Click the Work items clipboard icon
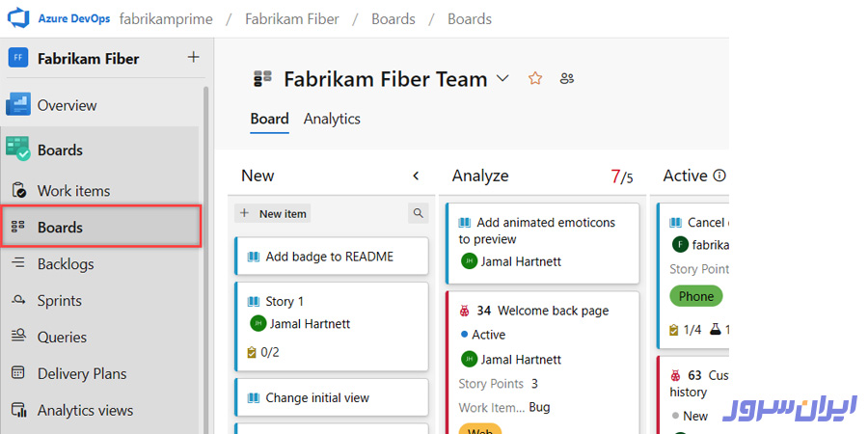The height and width of the screenshot is (434, 868). tap(18, 190)
